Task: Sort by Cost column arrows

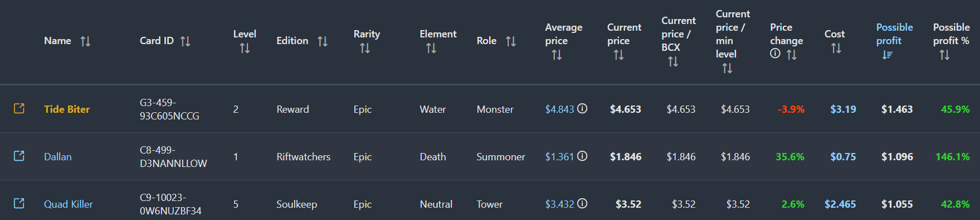Action: (836, 49)
